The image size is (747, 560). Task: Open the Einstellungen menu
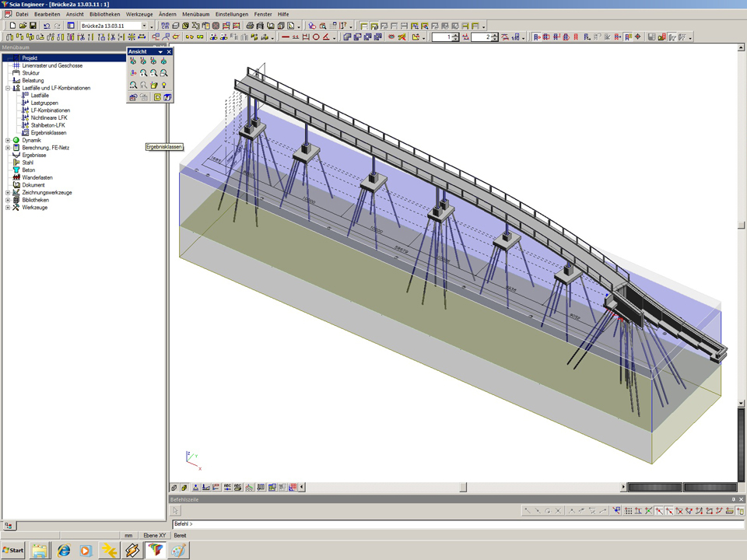(232, 14)
